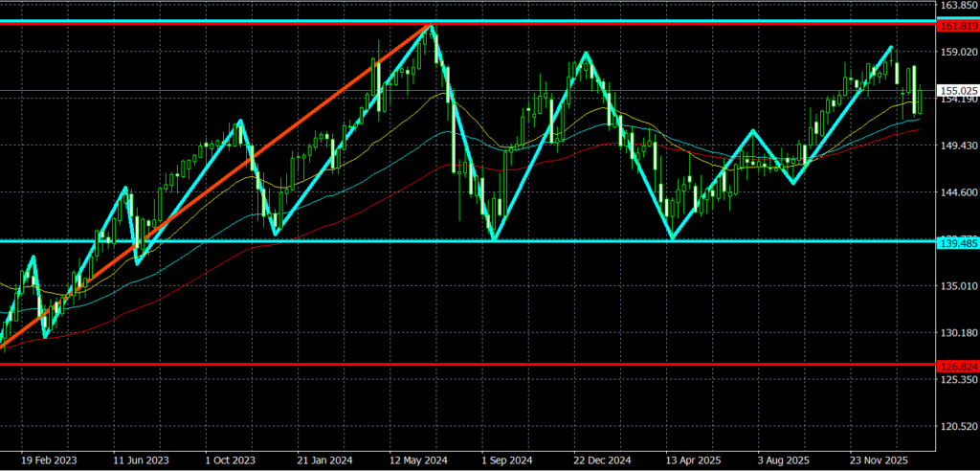The image size is (980, 471).
Task: Click the zigzag peak near December 2024
Action: [x=586, y=54]
